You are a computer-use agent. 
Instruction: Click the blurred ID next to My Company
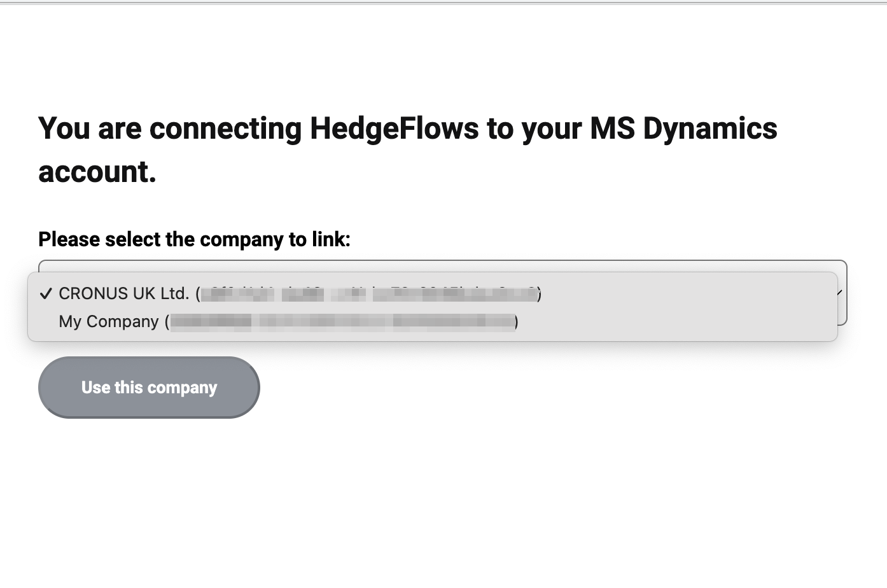(342, 322)
